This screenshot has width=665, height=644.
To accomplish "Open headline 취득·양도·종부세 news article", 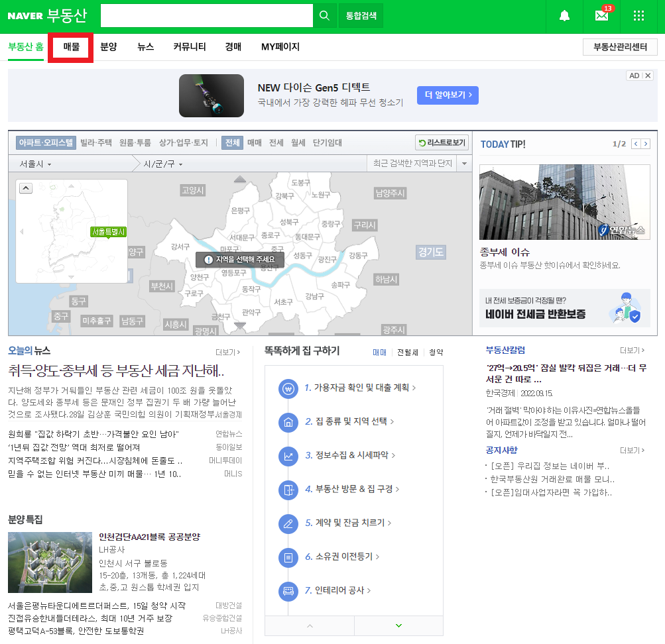I will (x=116, y=371).
